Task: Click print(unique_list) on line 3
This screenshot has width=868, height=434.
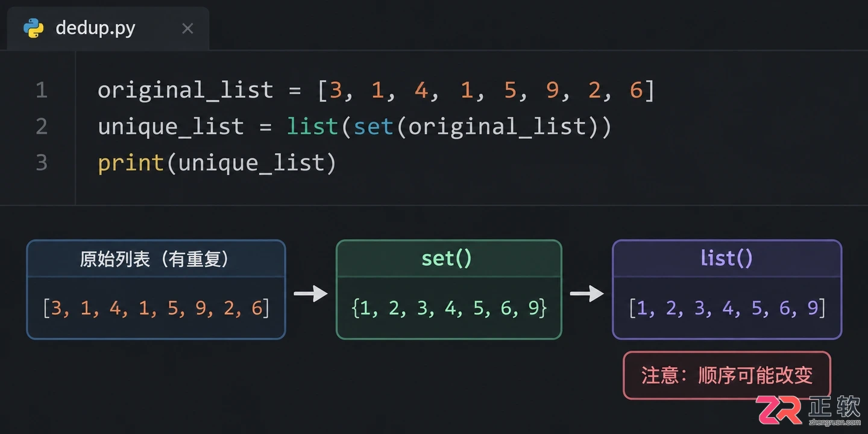Action: click(x=217, y=163)
